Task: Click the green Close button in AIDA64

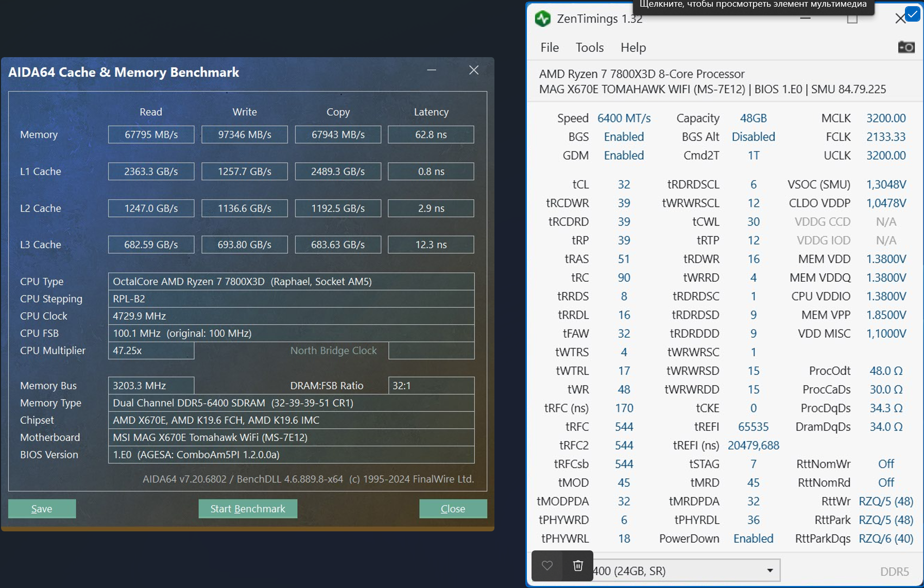Action: 453,509
